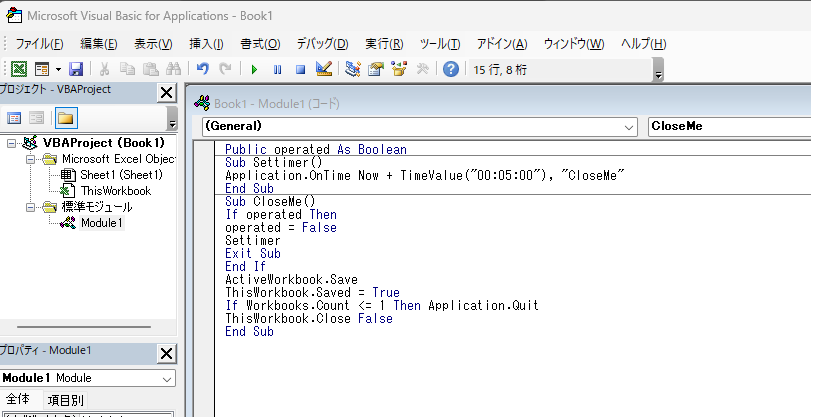Save the workbook with the floppy disk icon
This screenshot has height=417, width=827.
pos(76,69)
